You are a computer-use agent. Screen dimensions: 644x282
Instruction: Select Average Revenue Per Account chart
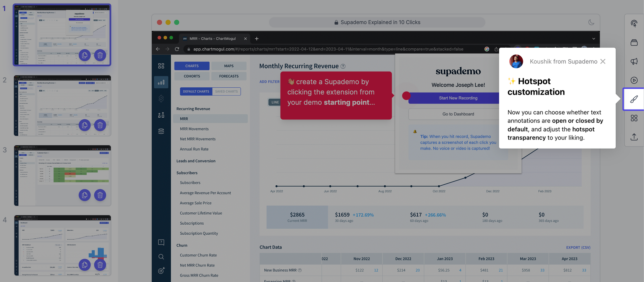click(205, 193)
